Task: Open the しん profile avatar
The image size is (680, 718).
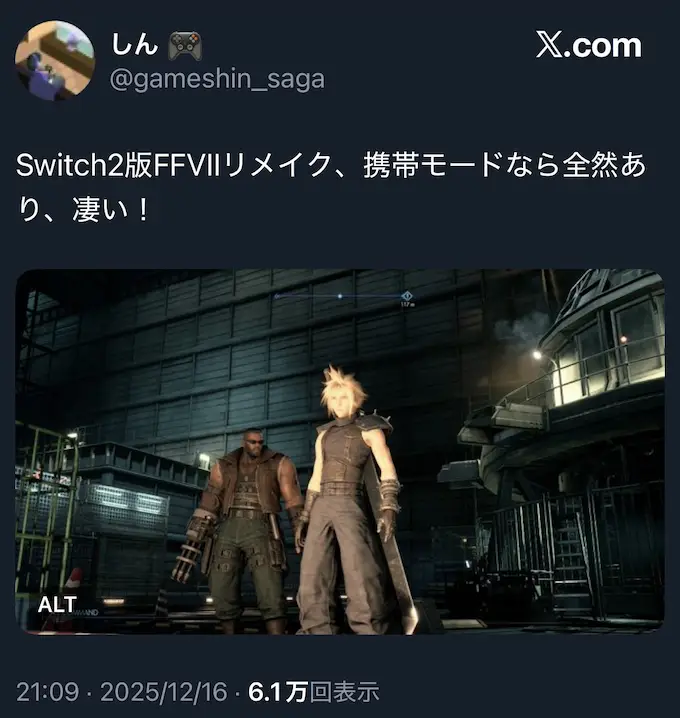Action: point(55,60)
